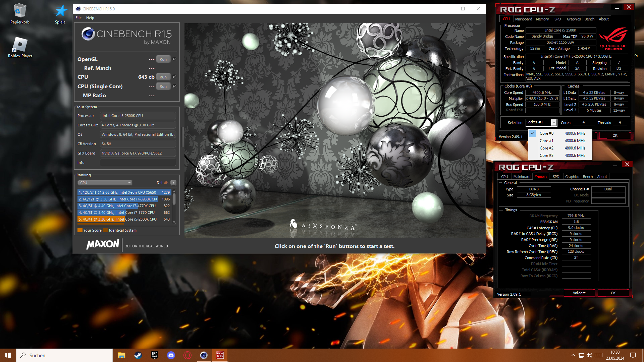Image resolution: width=644 pixels, height=362 pixels.
Task: Click the Republic of Gamers logo
Action: (x=613, y=39)
